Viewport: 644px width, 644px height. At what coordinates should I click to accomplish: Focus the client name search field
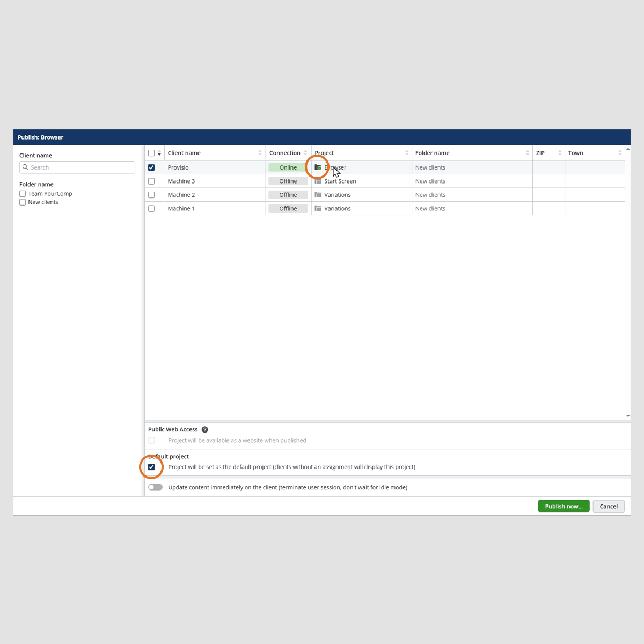pyautogui.click(x=80, y=167)
